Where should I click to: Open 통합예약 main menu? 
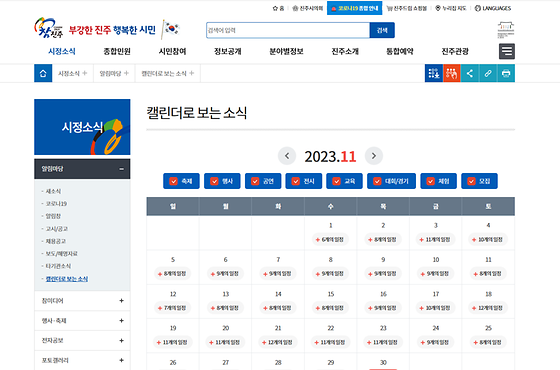pos(400,51)
